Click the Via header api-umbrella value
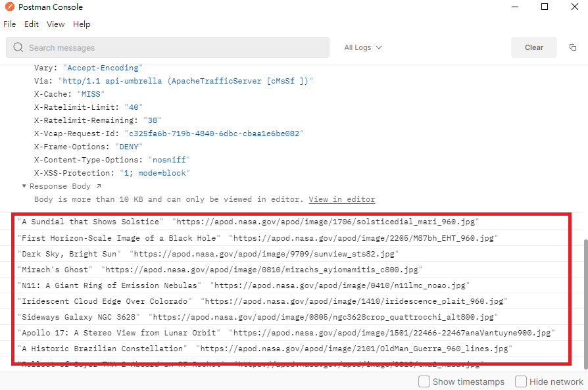The height and width of the screenshot is (390, 588). pyautogui.click(x=185, y=81)
